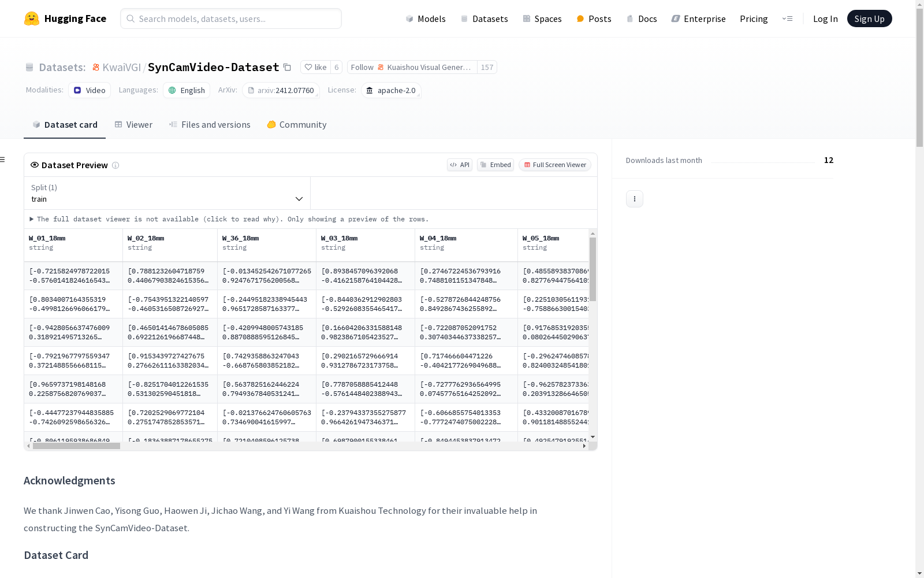Screen dimensions: 924x578
Task: Copy dataset name with the copy icon
Action: pyautogui.click(x=287, y=67)
